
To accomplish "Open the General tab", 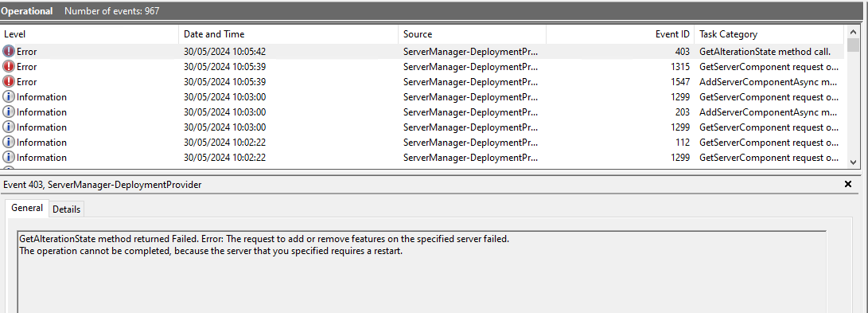I will tap(26, 208).
